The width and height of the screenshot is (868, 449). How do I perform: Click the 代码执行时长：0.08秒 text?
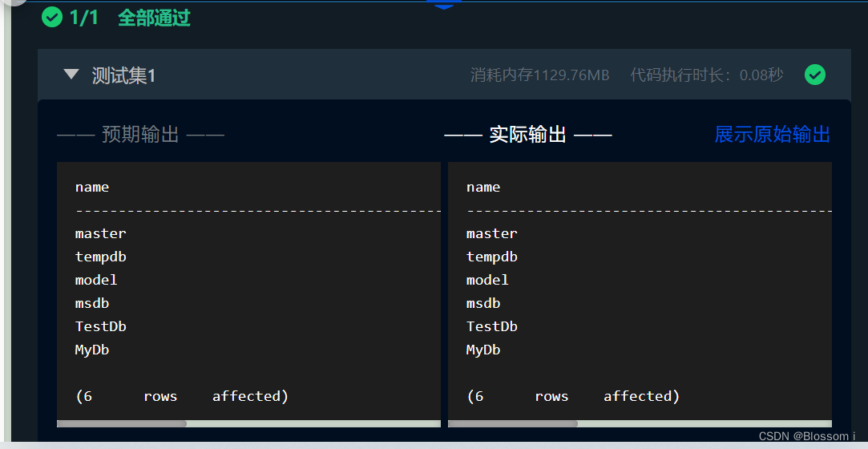pos(707,75)
